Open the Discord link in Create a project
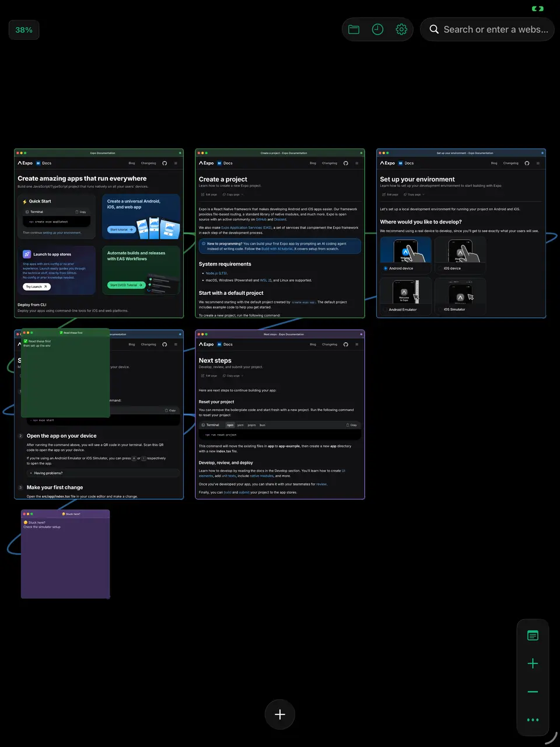This screenshot has height=747, width=560. click(x=280, y=219)
